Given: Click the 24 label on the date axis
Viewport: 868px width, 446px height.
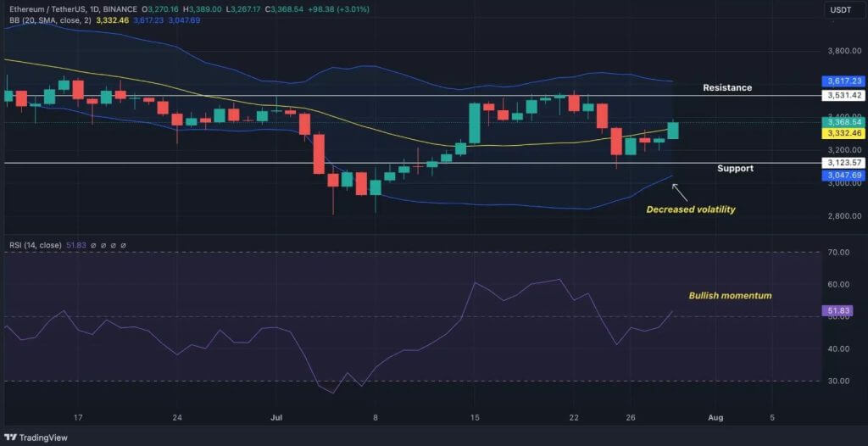Looking at the screenshot, I should pos(177,418).
